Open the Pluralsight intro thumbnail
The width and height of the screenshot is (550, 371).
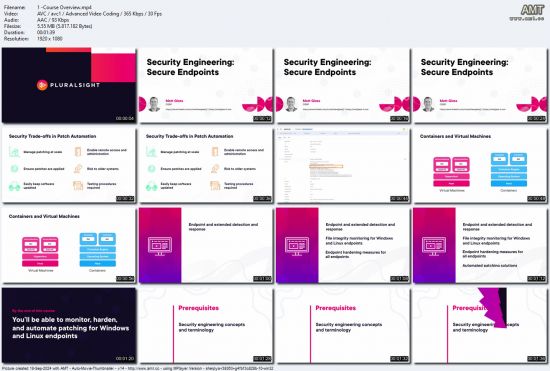click(x=69, y=85)
